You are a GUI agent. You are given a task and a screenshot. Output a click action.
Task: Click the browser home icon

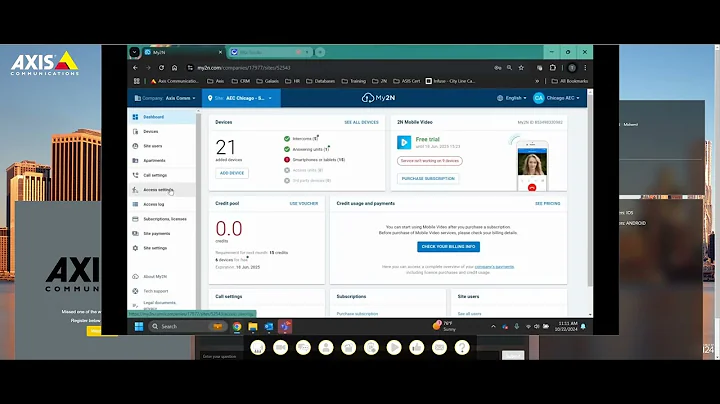174,67
